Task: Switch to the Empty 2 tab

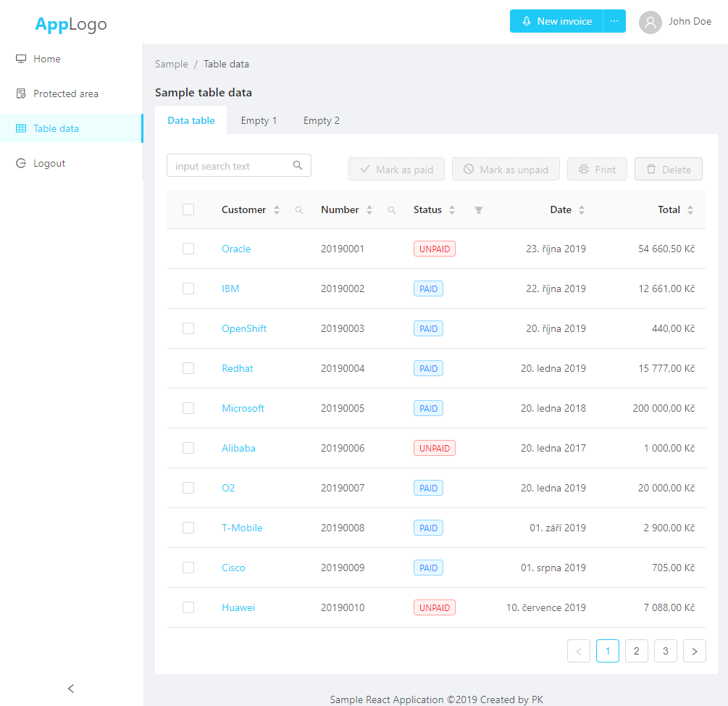Action: 322,121
